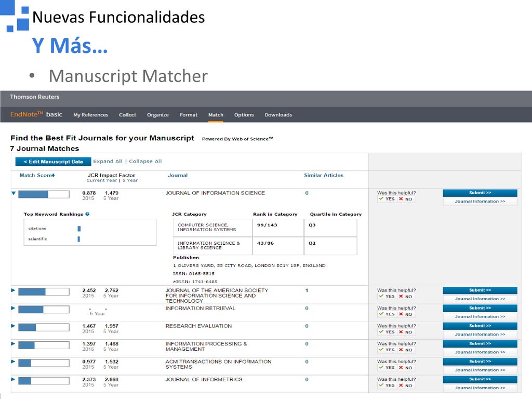
Task: Expand the Information Processing & Management row
Action: coord(13,344)
